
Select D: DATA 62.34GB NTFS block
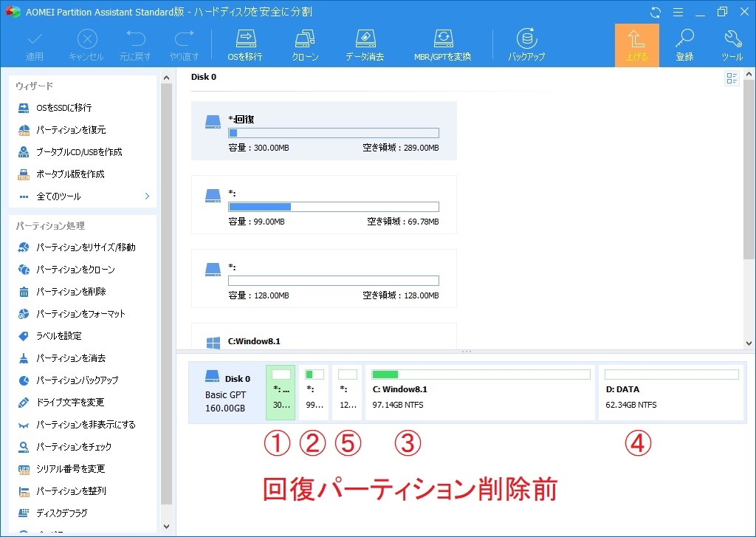click(x=671, y=392)
